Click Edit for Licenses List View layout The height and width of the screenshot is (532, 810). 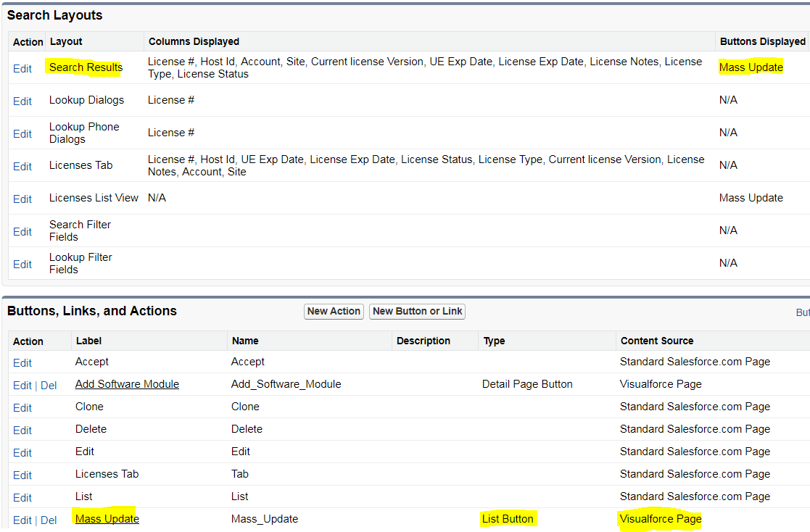point(22,199)
